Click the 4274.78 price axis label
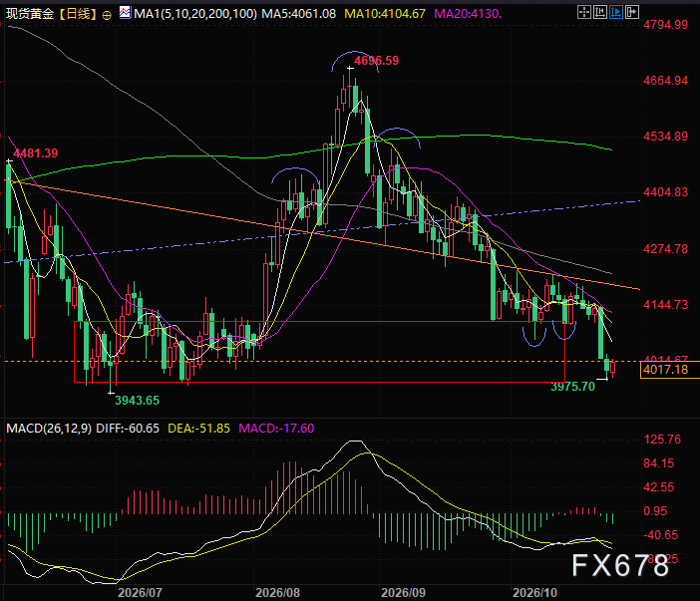The width and height of the screenshot is (700, 601). (x=666, y=249)
